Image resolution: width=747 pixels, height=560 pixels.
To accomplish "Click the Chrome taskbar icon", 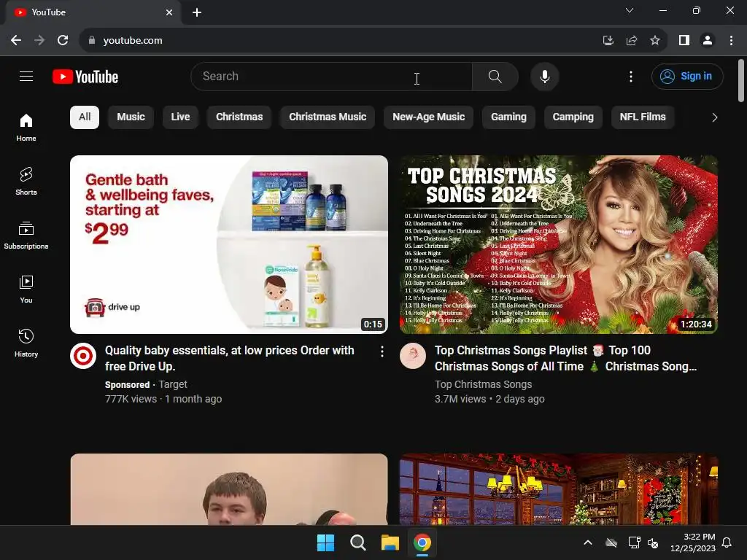I will coord(422,542).
